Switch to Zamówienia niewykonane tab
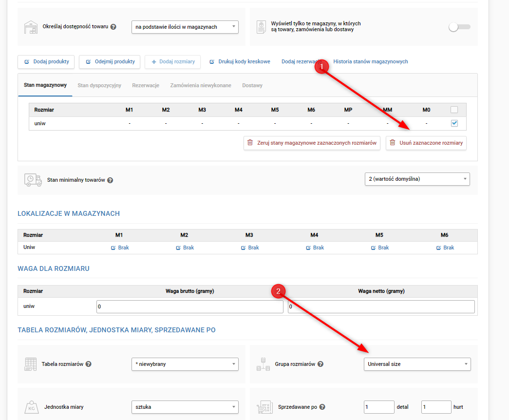The width and height of the screenshot is (509, 420). tap(201, 85)
